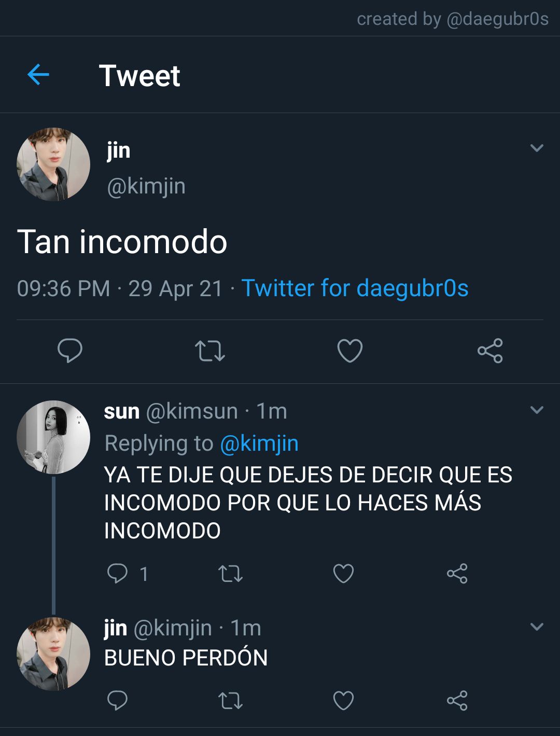Share jin's main tweet

[x=490, y=351]
